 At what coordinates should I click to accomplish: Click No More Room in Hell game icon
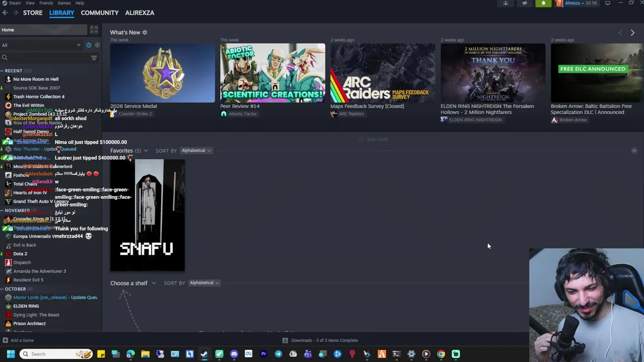point(8,79)
